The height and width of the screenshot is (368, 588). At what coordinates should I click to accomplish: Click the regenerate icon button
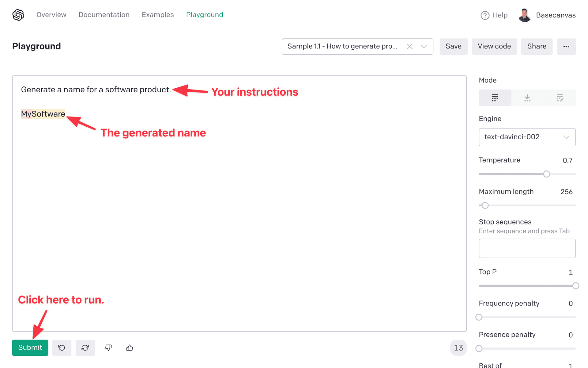85,348
